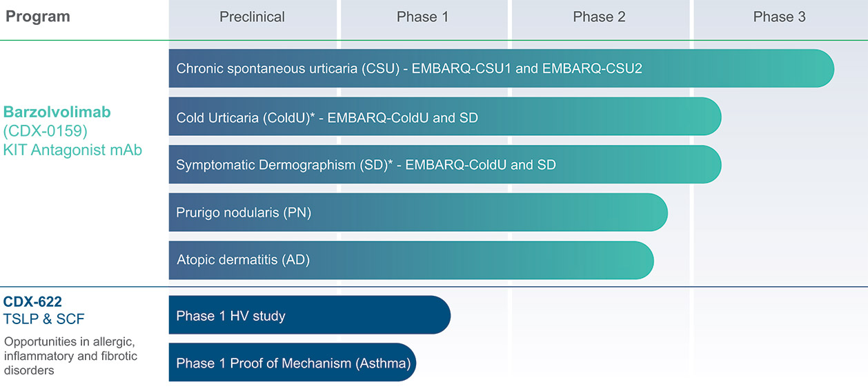Image resolution: width=868 pixels, height=391 pixels.
Task: Select the Phase 3 column header
Action: click(x=780, y=17)
